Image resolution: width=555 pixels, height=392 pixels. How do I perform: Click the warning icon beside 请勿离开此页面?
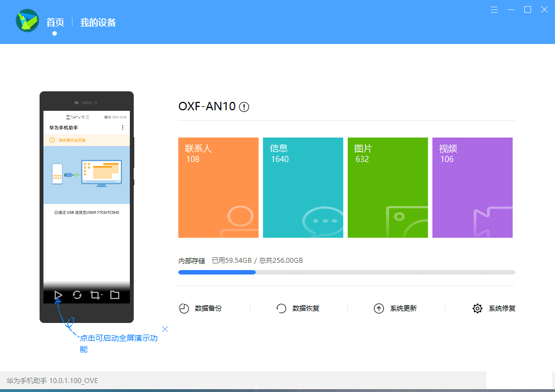[x=52, y=140]
